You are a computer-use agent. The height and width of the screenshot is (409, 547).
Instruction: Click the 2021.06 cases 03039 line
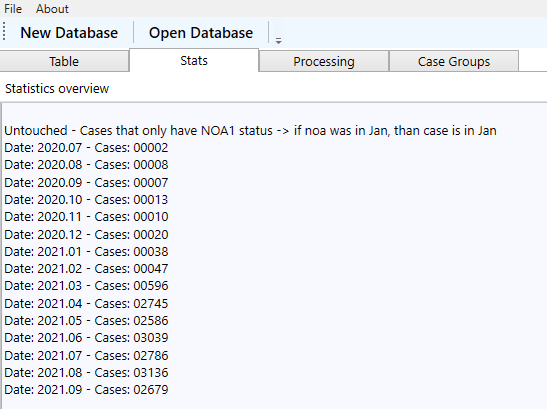(86, 338)
